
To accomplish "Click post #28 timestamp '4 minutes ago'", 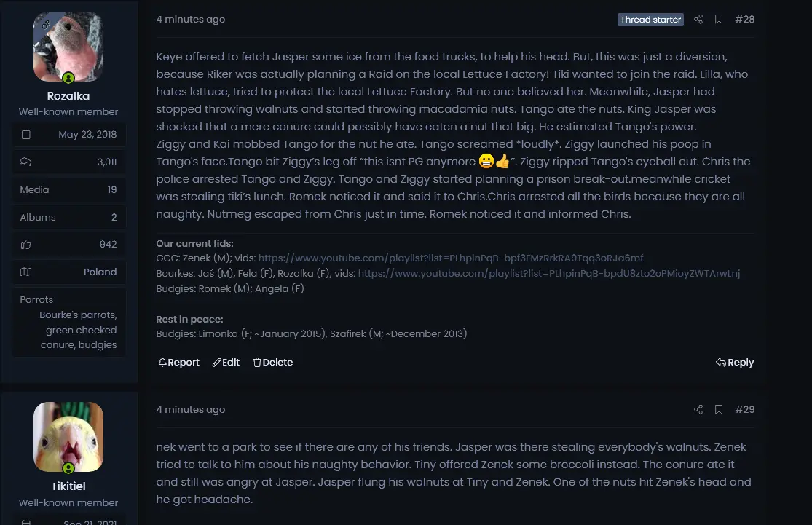I will pyautogui.click(x=191, y=20).
